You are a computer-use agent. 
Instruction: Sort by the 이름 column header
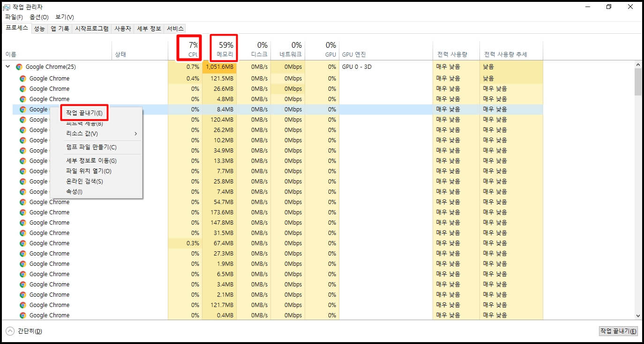(57, 50)
